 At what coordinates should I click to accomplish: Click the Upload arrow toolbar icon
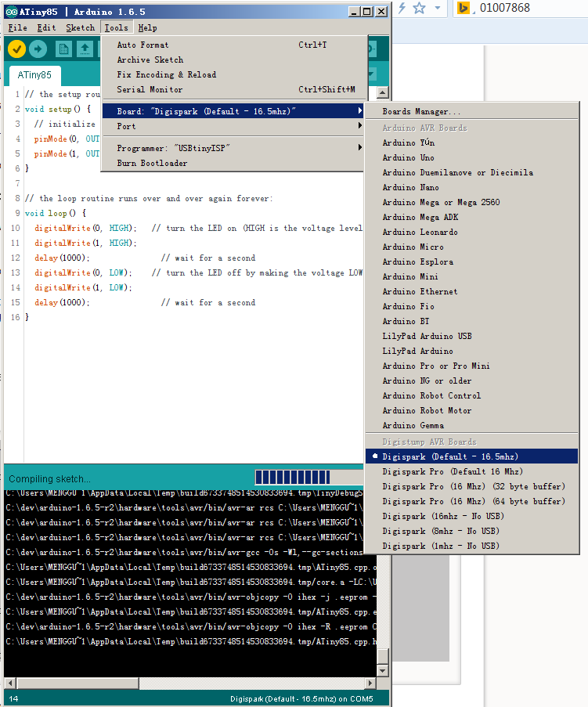pyautogui.click(x=38, y=49)
